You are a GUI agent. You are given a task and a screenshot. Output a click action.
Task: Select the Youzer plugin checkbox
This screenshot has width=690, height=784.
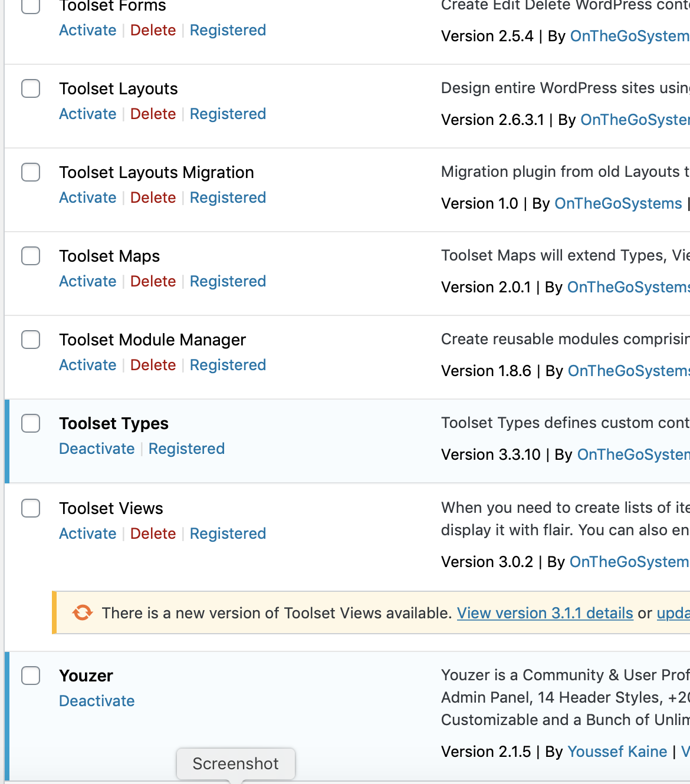(31, 676)
